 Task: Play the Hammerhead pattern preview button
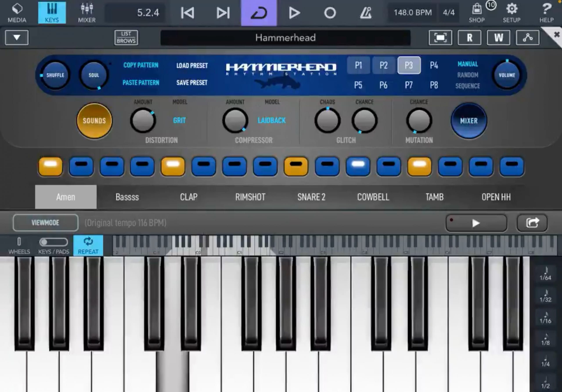[476, 223]
